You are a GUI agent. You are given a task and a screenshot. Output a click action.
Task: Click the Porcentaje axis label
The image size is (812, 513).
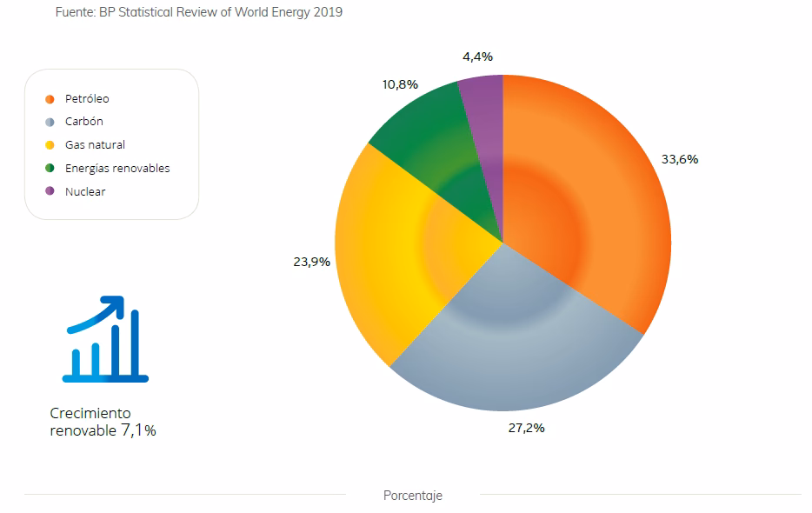(413, 496)
